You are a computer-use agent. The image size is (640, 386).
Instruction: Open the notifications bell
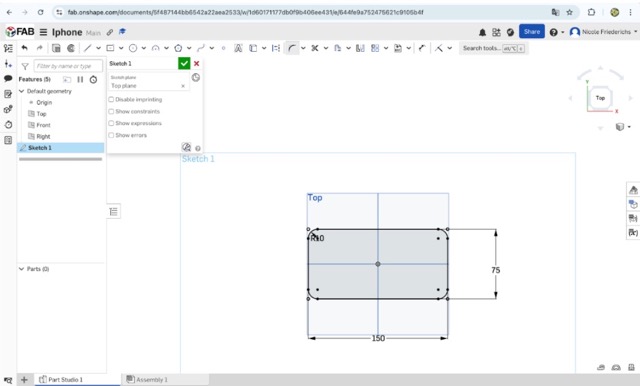pos(482,32)
